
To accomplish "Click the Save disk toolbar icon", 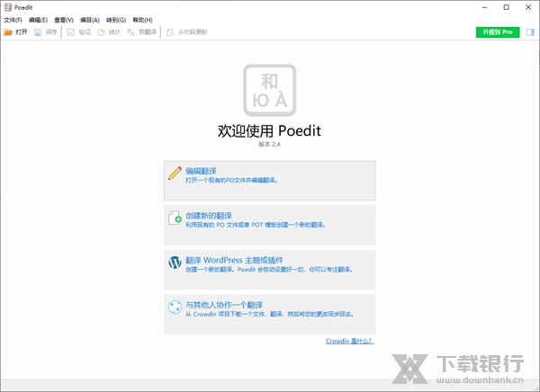I will click(38, 31).
